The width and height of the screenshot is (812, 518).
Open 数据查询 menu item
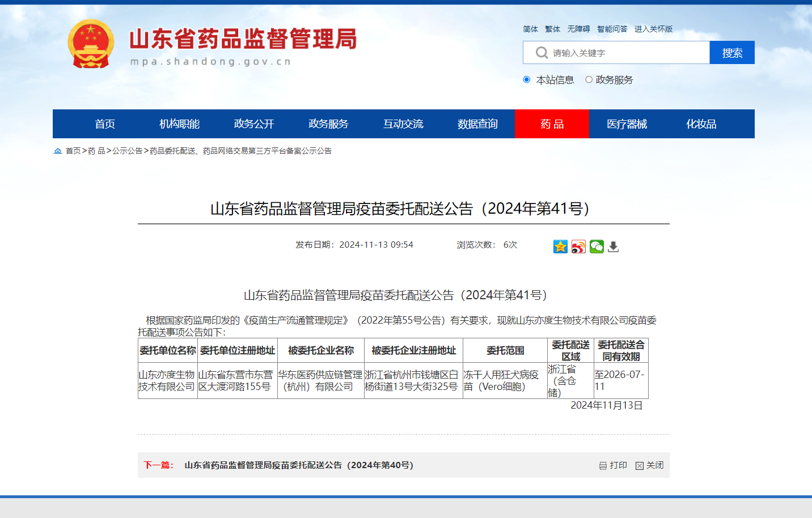477,124
